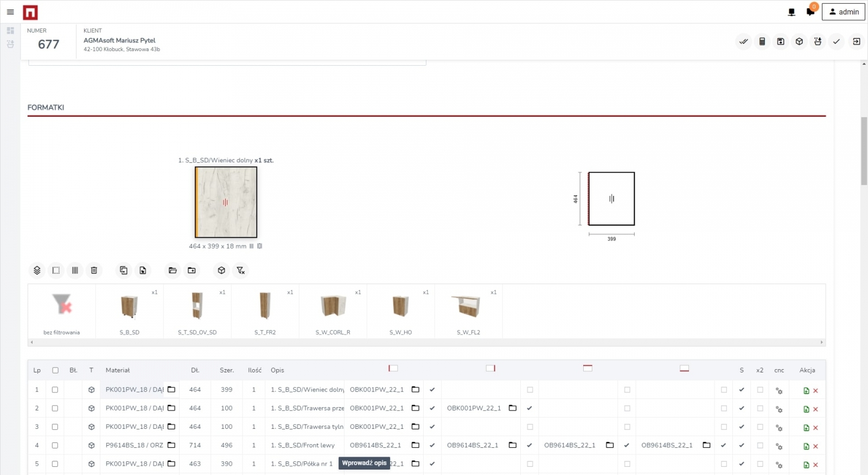Click the barcode icon in the formatki toolbar
Screen dimensions: 868x475
[75, 270]
